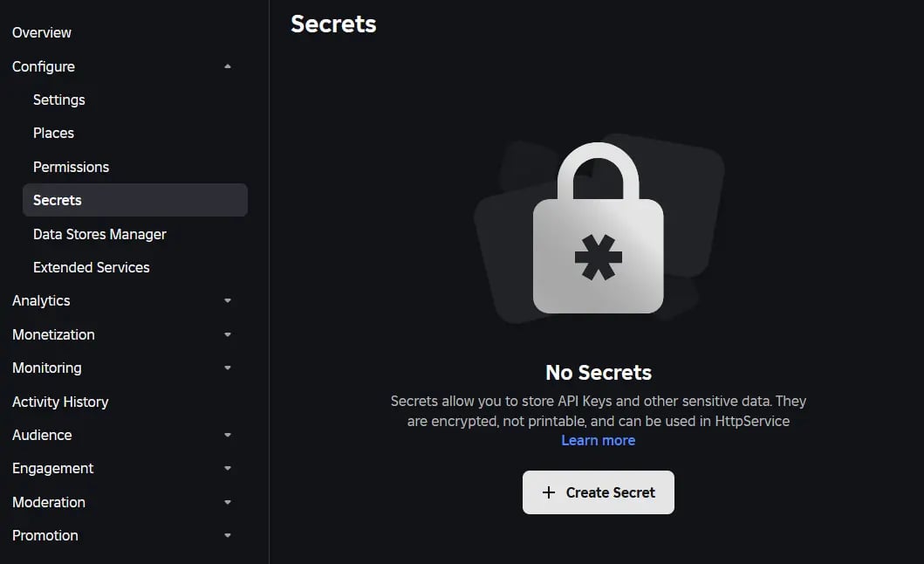
Task: Open the Activity History page
Action: [x=60, y=402]
